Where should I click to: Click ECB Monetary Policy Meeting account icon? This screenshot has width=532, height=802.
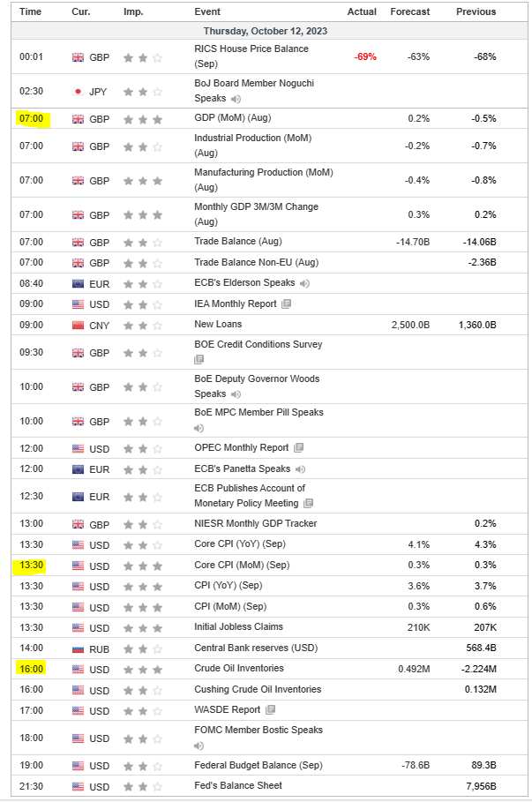click(x=308, y=504)
